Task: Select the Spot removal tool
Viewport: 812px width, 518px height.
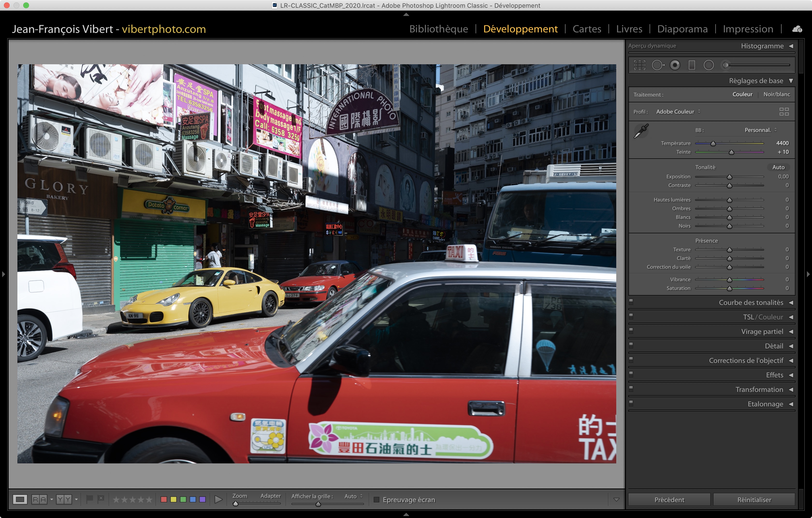Action: [x=658, y=65]
